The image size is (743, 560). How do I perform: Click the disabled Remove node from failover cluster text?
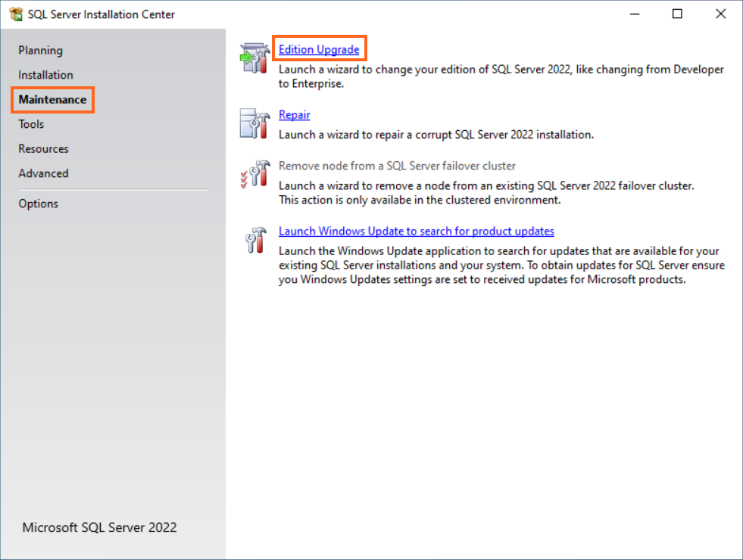click(397, 166)
